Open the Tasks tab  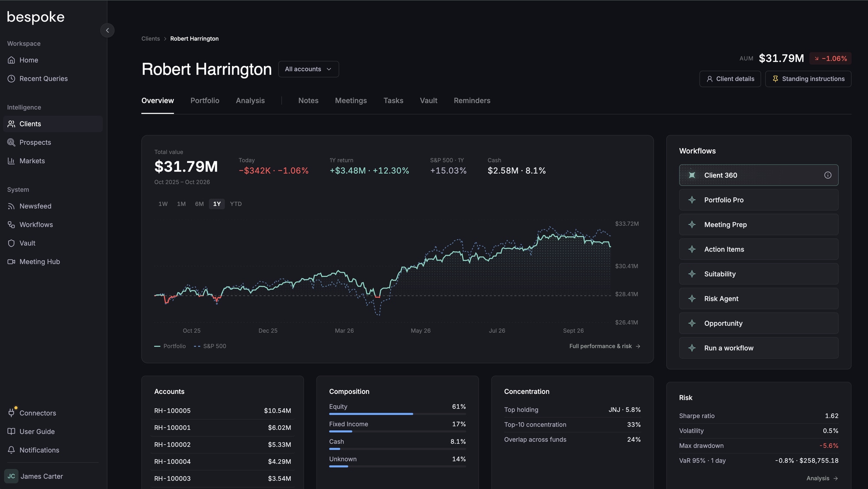tap(393, 101)
